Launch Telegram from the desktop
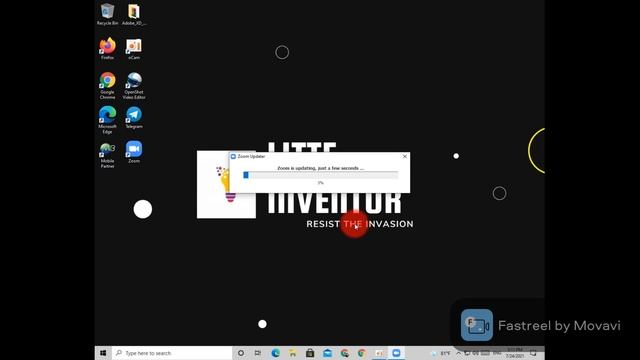 [x=134, y=118]
